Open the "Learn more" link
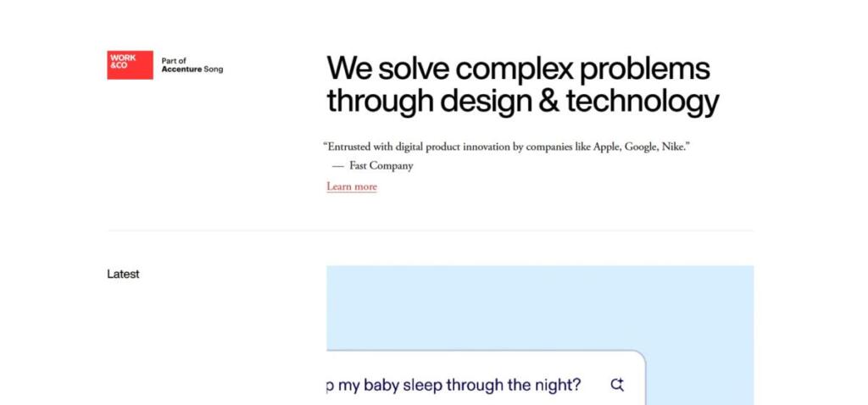This screenshot has height=405, width=868. (x=352, y=186)
